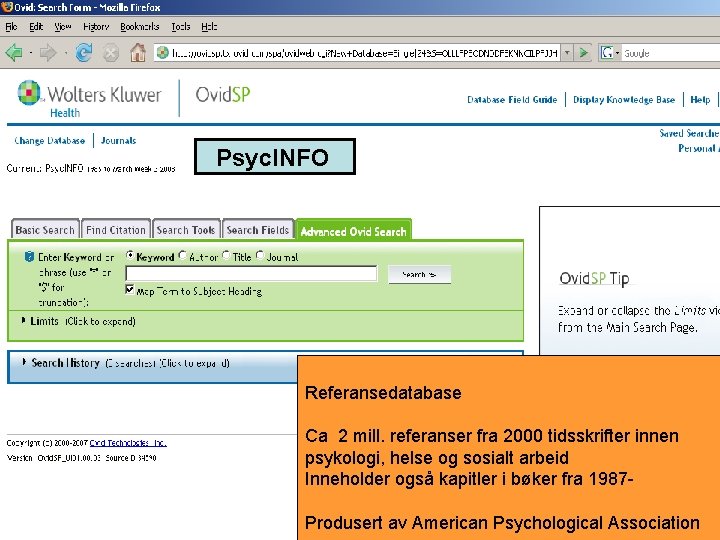Switch to the Search Fields tab
This screenshot has height=540, width=720.
258,230
